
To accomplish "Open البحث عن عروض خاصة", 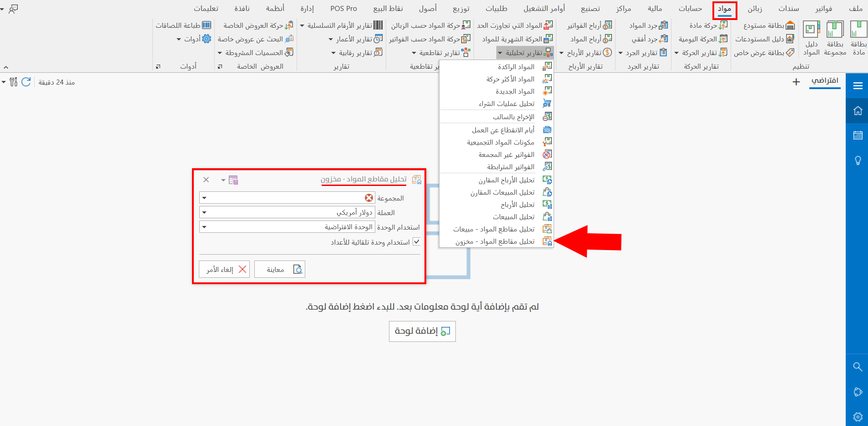I will pyautogui.click(x=256, y=39).
